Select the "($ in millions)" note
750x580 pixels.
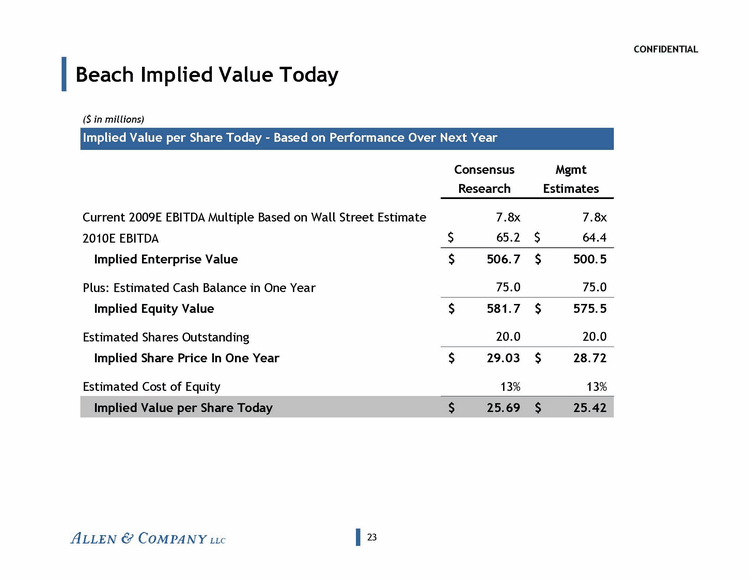pyautogui.click(x=113, y=119)
